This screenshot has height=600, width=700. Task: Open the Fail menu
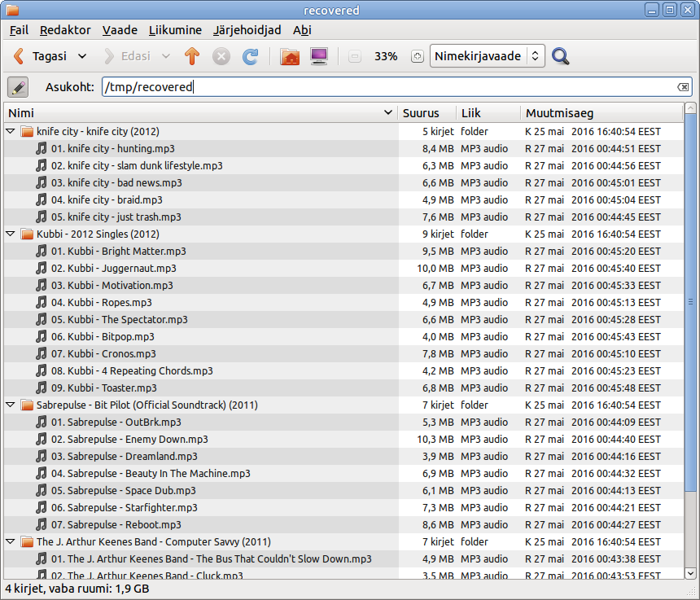coord(19,30)
